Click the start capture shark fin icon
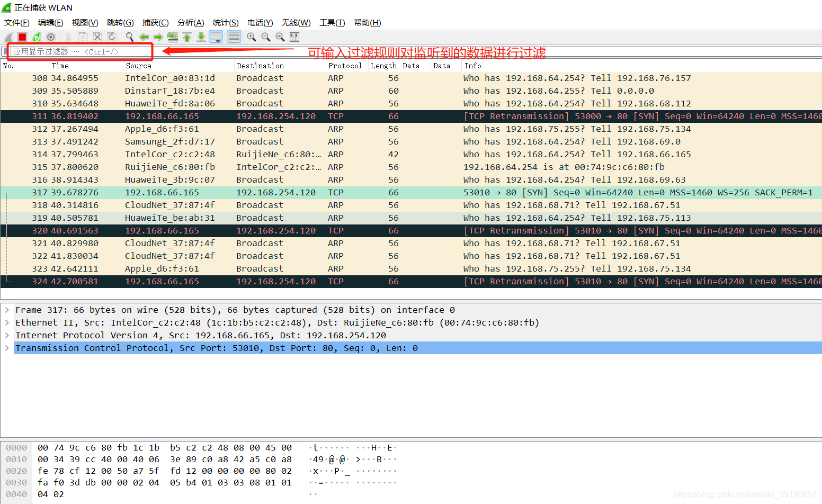 click(x=8, y=37)
